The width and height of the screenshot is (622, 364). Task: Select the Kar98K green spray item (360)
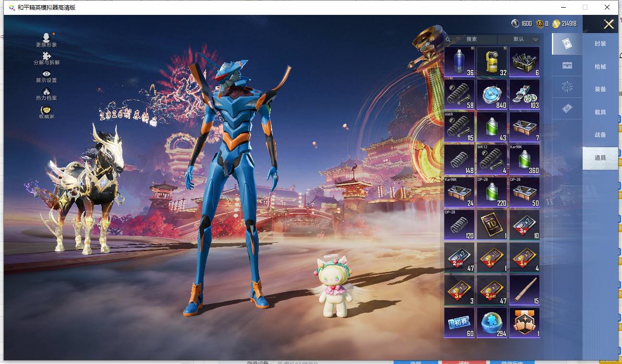(525, 160)
